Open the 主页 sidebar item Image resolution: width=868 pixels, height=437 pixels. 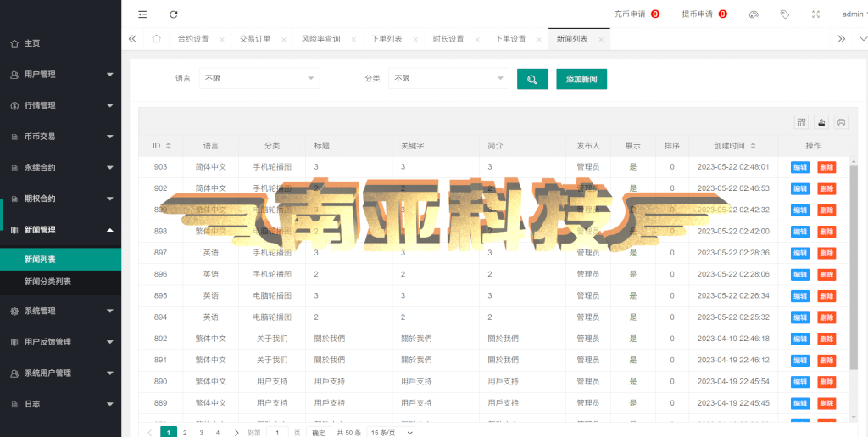tap(60, 43)
